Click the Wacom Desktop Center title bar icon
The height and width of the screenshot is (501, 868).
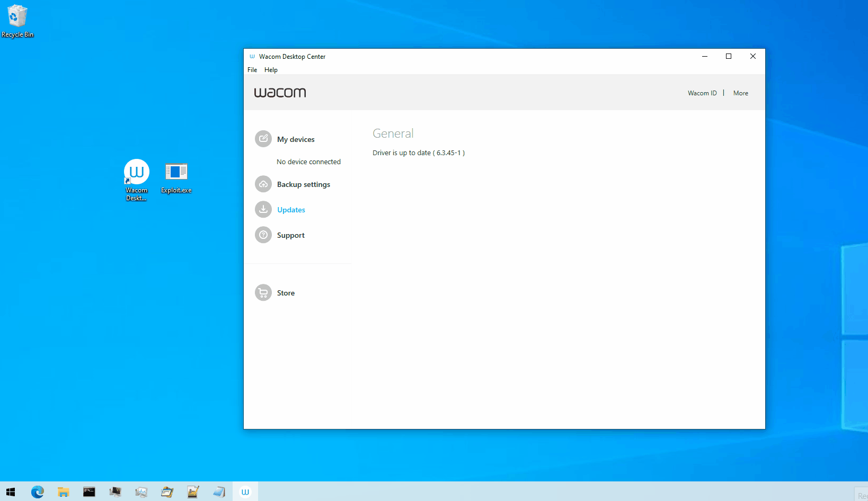click(252, 56)
